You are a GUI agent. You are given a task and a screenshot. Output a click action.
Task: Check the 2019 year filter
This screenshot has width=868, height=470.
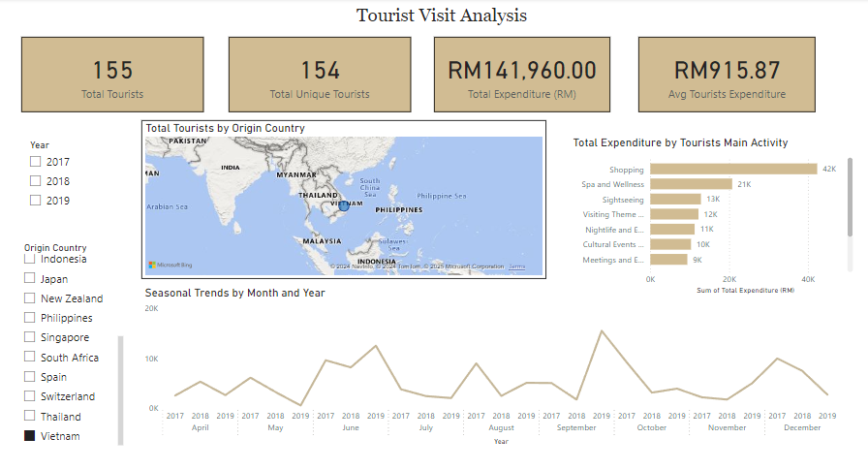point(36,201)
